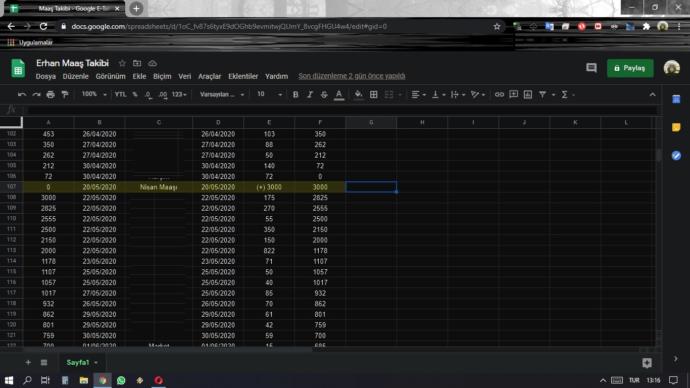Open the Yardım menu
Viewport: 690px width, 388px height.
(x=276, y=76)
